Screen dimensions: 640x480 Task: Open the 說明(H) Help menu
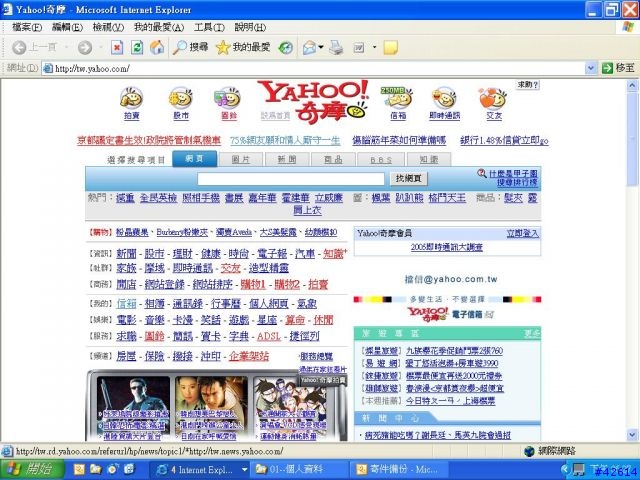tap(250, 27)
